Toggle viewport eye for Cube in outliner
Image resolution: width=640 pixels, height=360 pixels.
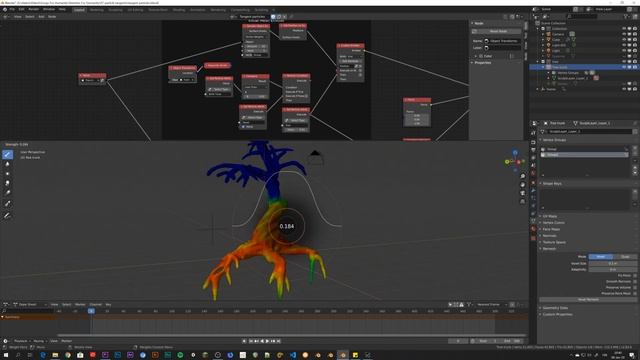point(624,40)
